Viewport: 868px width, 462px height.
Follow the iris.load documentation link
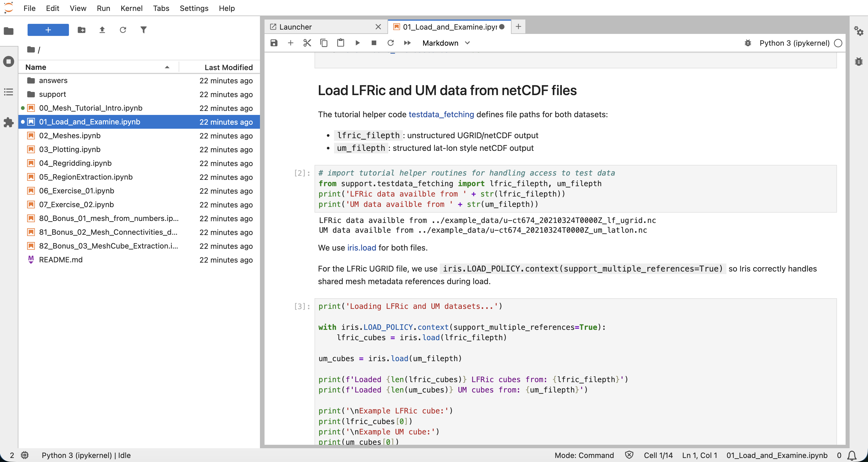(362, 248)
